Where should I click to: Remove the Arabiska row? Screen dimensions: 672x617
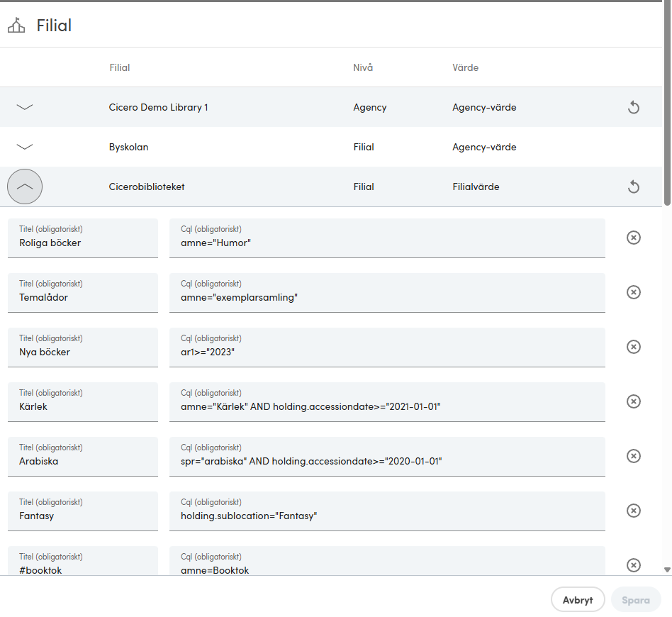(634, 456)
